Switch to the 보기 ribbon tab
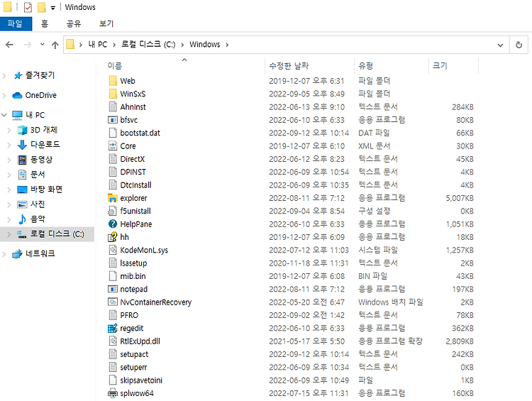532x401 pixels. pos(106,23)
